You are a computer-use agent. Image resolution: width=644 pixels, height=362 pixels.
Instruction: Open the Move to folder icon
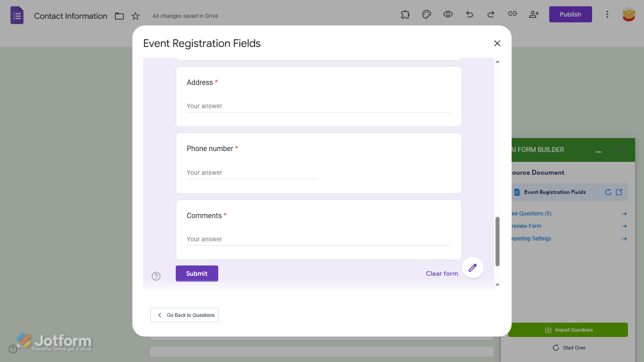(x=119, y=16)
